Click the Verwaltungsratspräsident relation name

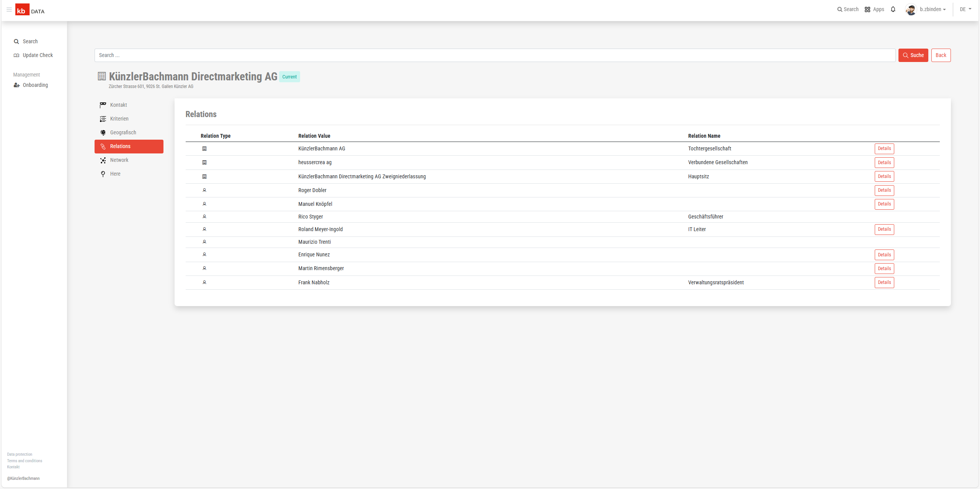click(716, 282)
